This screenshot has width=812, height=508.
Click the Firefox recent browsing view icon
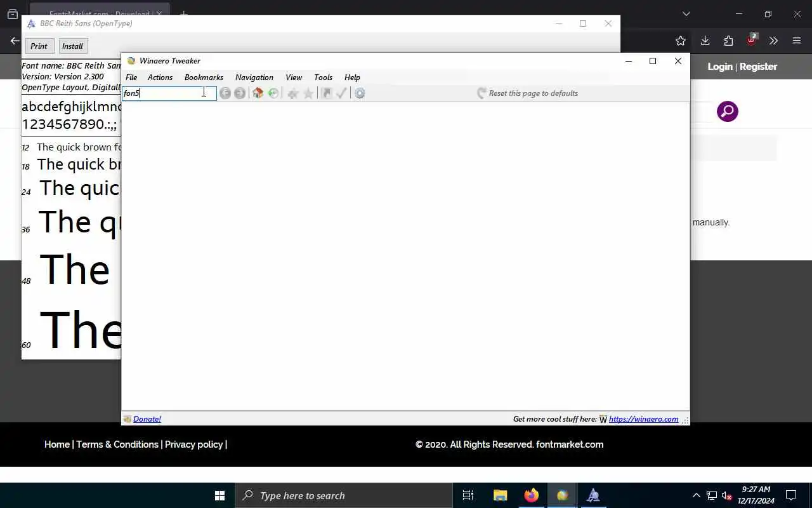pyautogui.click(x=12, y=14)
